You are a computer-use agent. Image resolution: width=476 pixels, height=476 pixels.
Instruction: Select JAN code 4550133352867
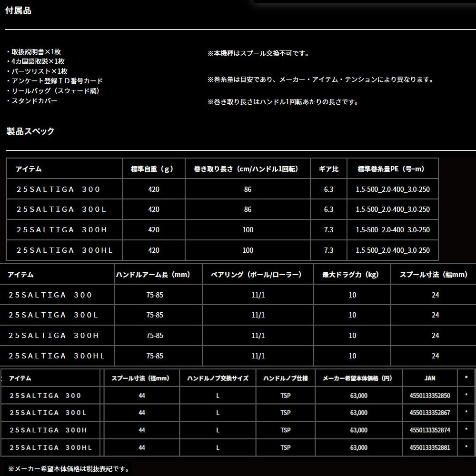point(429,413)
